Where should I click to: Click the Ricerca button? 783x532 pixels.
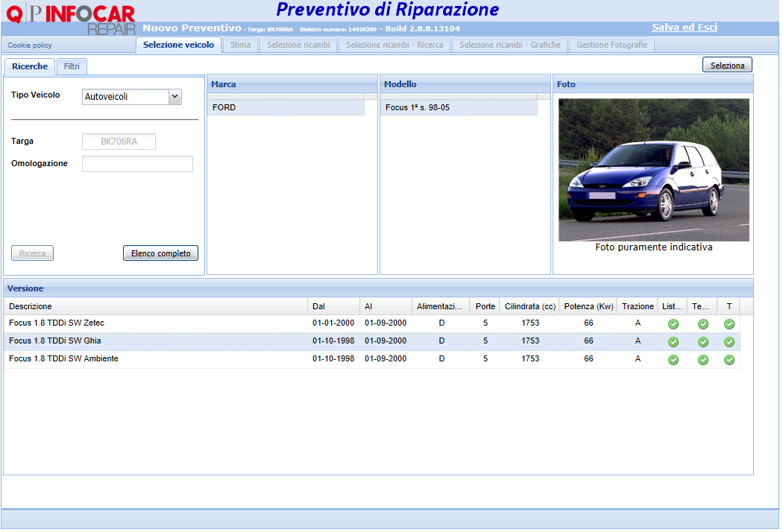[33, 253]
